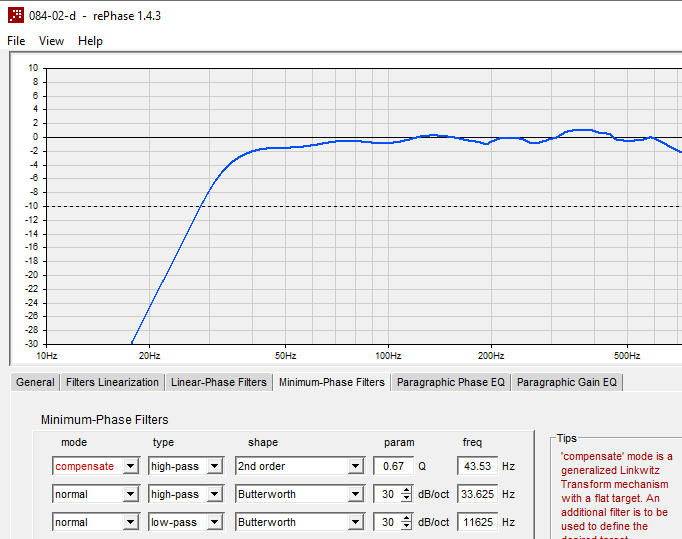Switch to the Paragraphic Phase EQ tab
The height and width of the screenshot is (539, 682).
pyautogui.click(x=451, y=382)
